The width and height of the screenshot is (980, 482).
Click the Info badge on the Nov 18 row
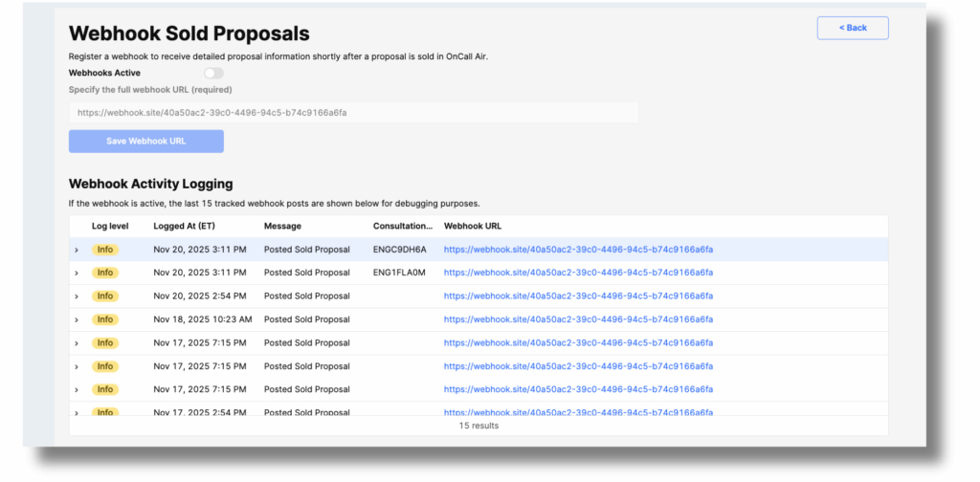(105, 319)
